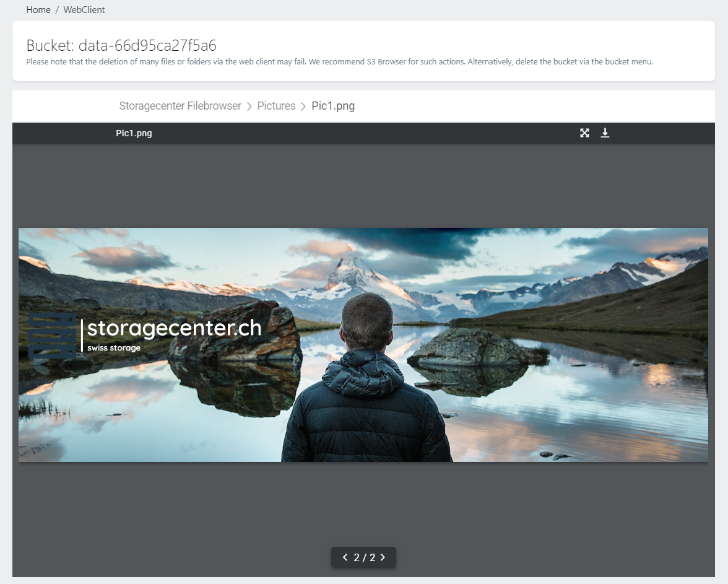Navigate to WebClient via the top breadcrumb
The width and height of the screenshot is (728, 584).
point(84,9)
